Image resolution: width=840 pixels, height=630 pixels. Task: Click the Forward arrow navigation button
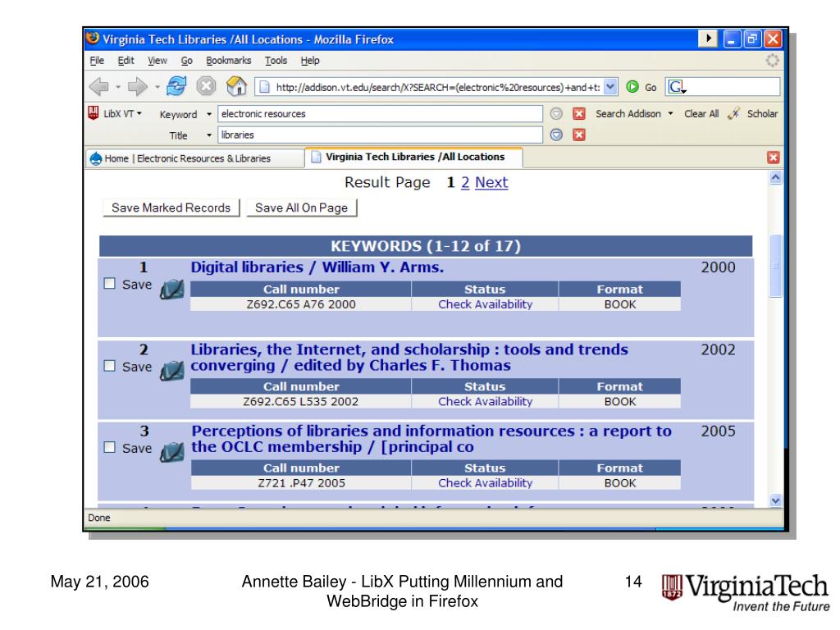pos(138,86)
